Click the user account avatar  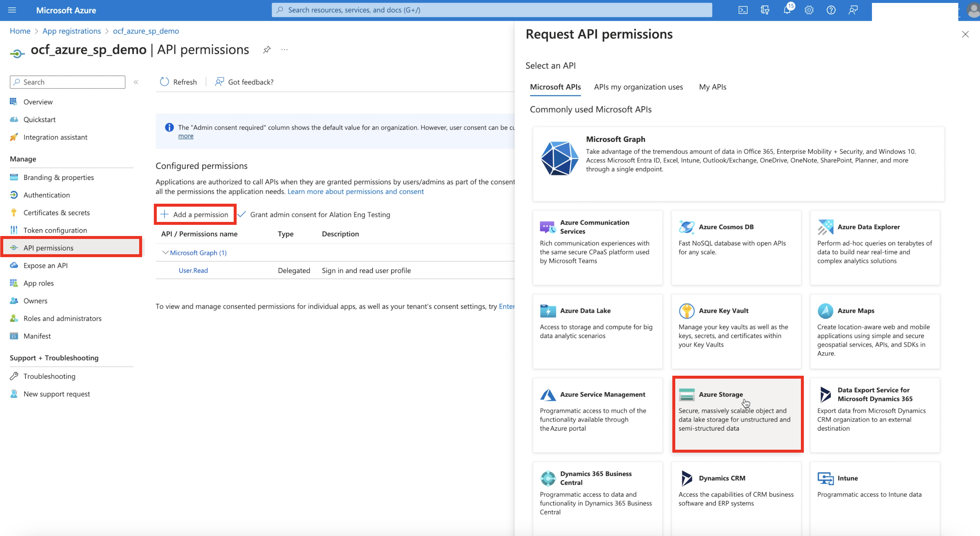973,10
